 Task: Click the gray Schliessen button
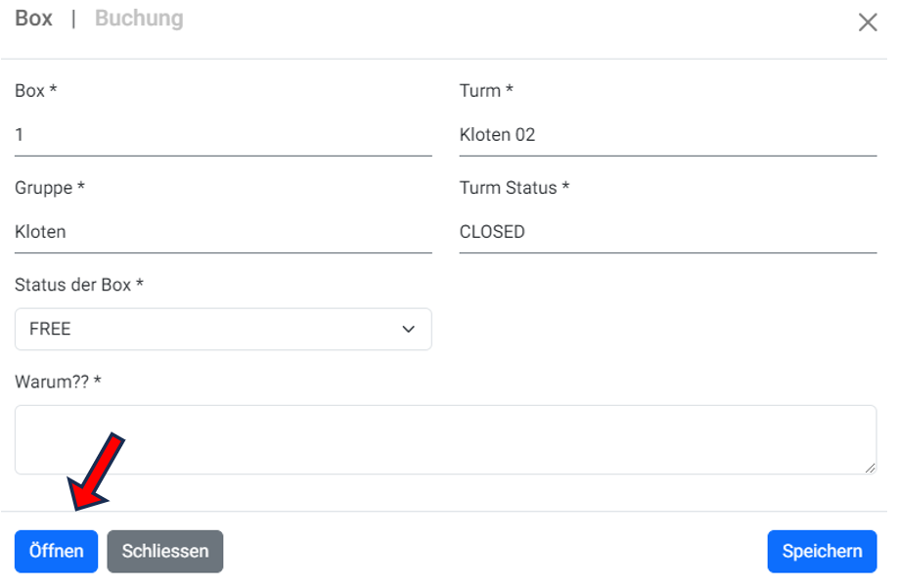pyautogui.click(x=164, y=551)
